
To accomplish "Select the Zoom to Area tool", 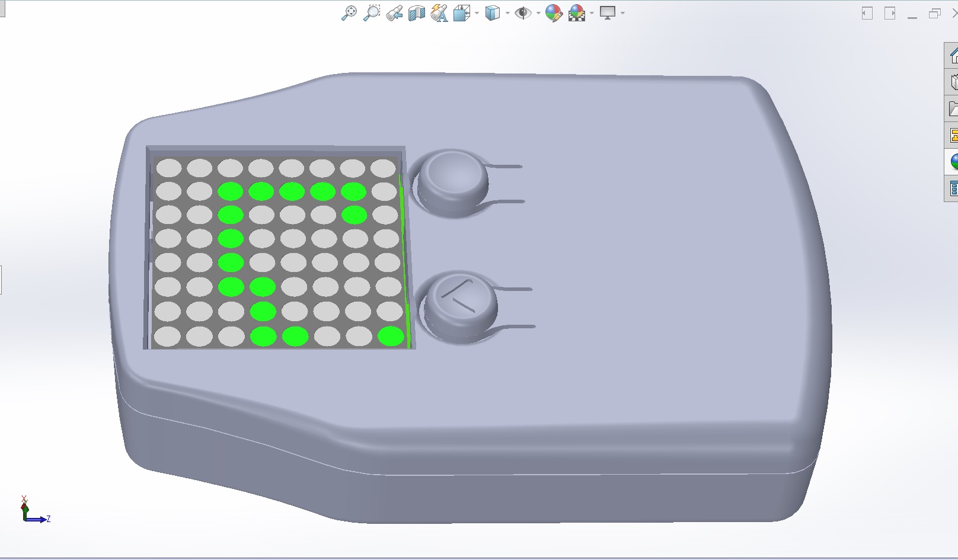I will point(372,13).
